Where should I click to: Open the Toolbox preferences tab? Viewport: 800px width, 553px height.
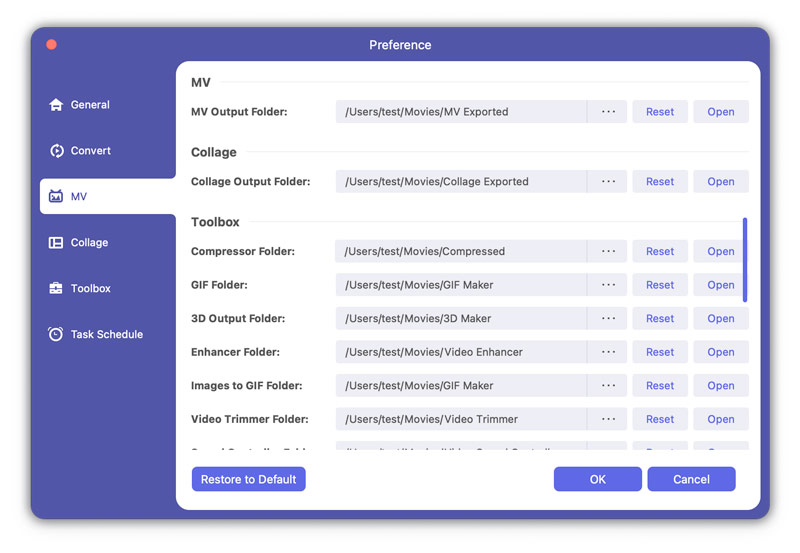[90, 289]
